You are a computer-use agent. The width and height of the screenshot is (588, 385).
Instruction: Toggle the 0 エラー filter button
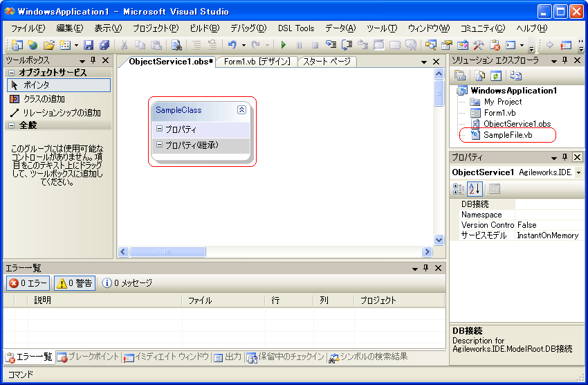point(28,283)
